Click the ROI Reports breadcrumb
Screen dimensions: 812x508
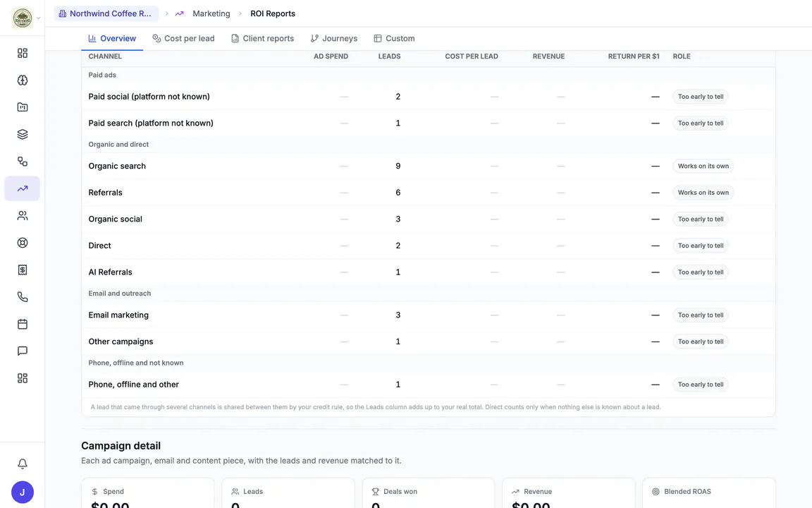[x=273, y=13]
